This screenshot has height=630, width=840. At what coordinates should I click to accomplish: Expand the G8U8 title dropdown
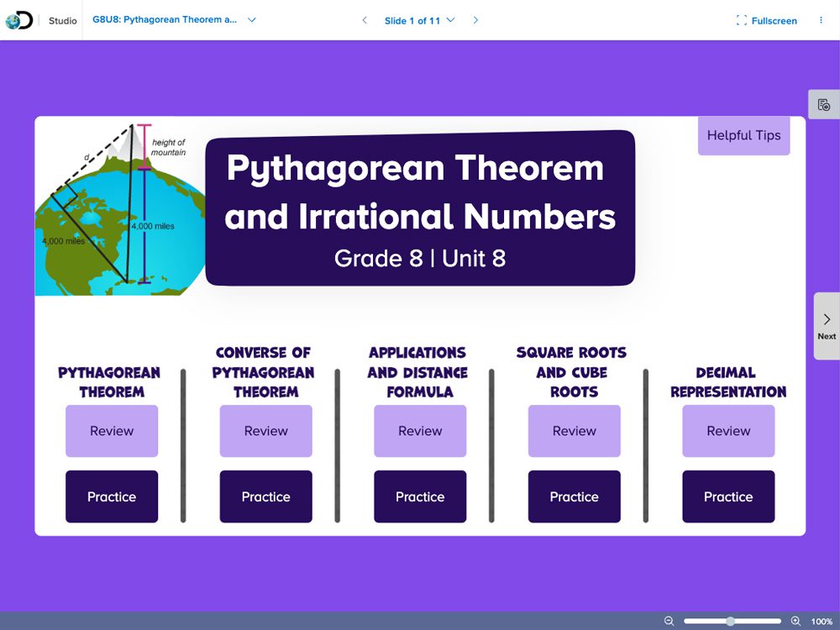click(x=252, y=20)
